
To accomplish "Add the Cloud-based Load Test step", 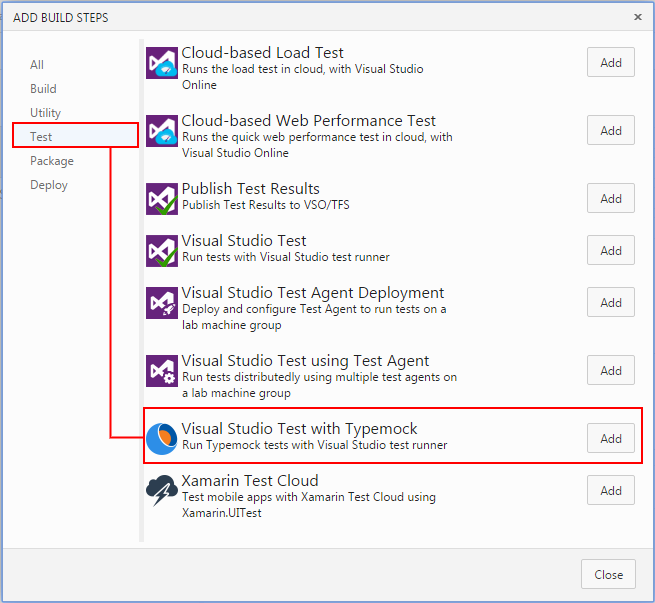I will click(x=611, y=63).
